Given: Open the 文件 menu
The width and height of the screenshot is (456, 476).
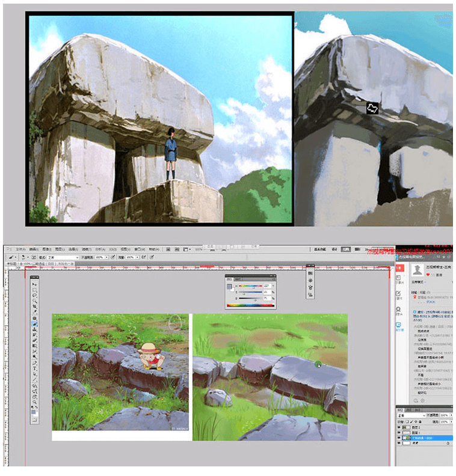Looking at the screenshot, I should pos(21,249).
